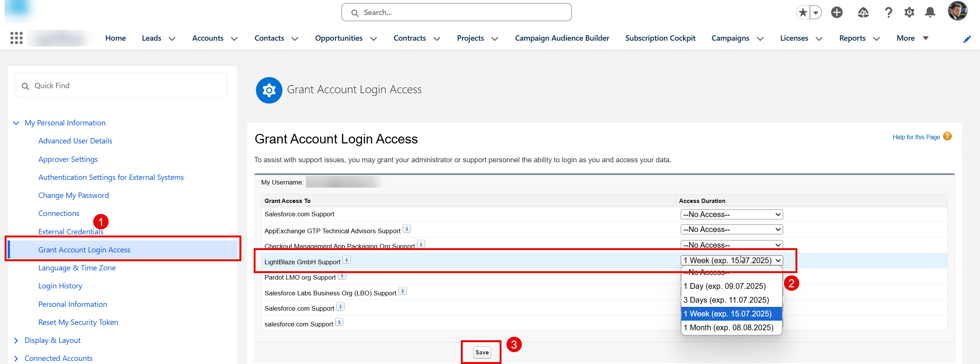Expand the Reports tab dropdown chevron
The image size is (980, 364).
[877, 39]
